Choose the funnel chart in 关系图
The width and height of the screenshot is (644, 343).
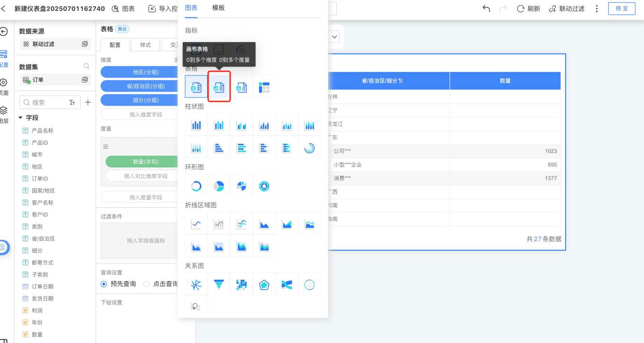pos(219,284)
